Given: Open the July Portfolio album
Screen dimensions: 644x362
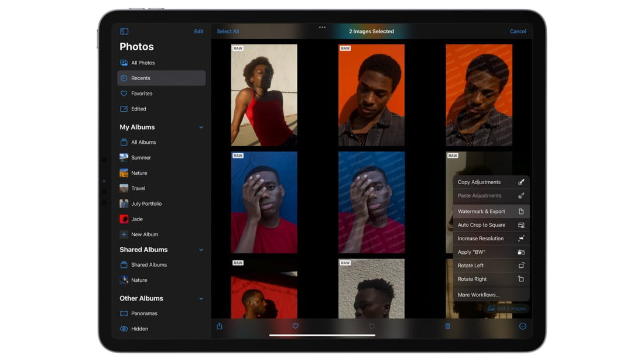Looking at the screenshot, I should point(161,204).
